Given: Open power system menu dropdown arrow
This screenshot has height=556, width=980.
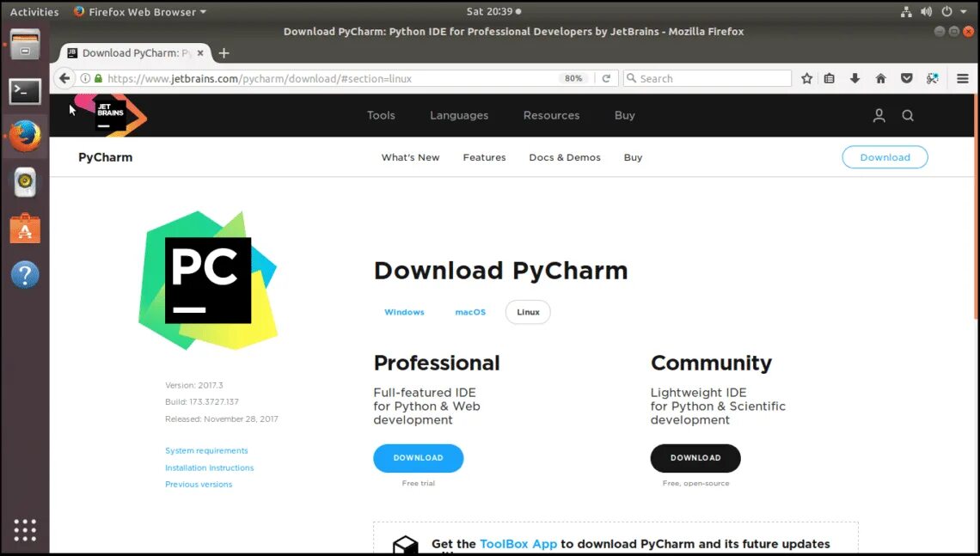Looking at the screenshot, I should pos(964,11).
